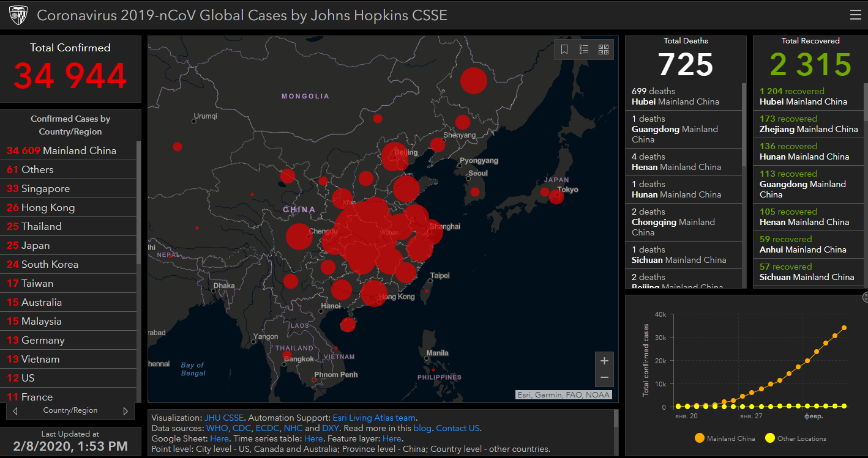The image size is (868, 458).
Task: Click the info text panel scrollbar
Action: (616, 419)
